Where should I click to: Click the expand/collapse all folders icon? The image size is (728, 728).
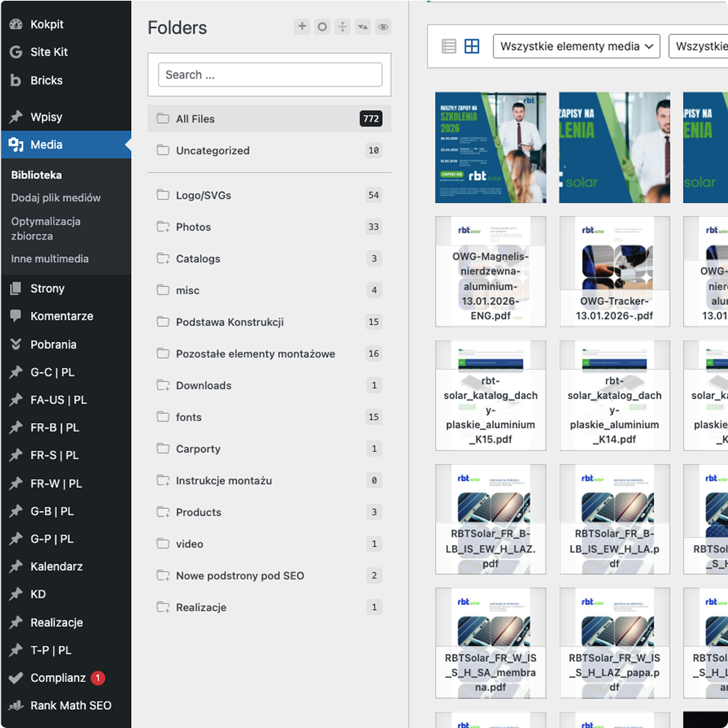pos(342,27)
